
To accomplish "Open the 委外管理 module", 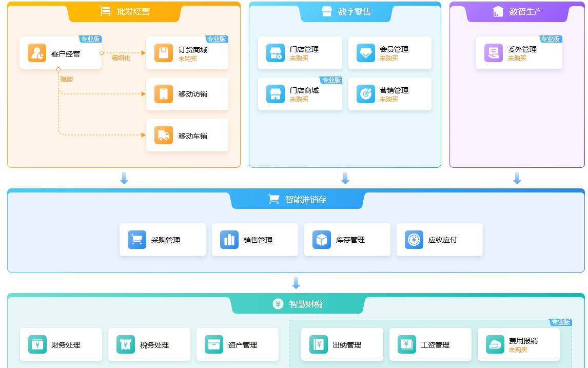I will point(519,53).
